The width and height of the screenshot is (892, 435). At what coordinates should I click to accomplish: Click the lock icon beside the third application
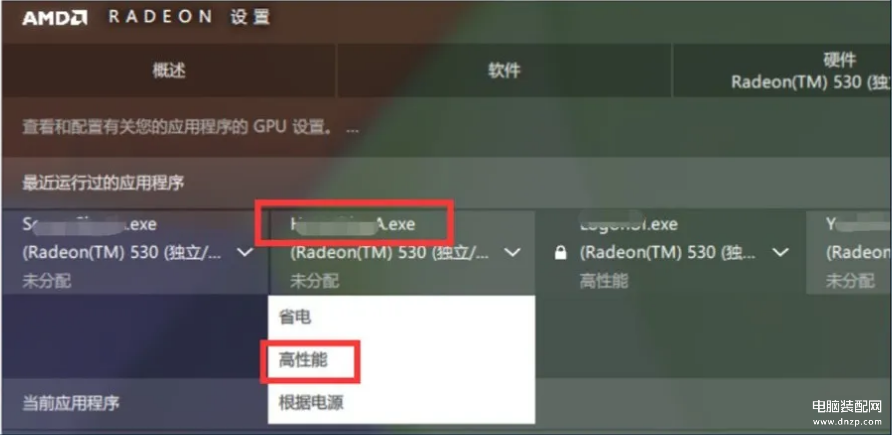[x=560, y=253]
